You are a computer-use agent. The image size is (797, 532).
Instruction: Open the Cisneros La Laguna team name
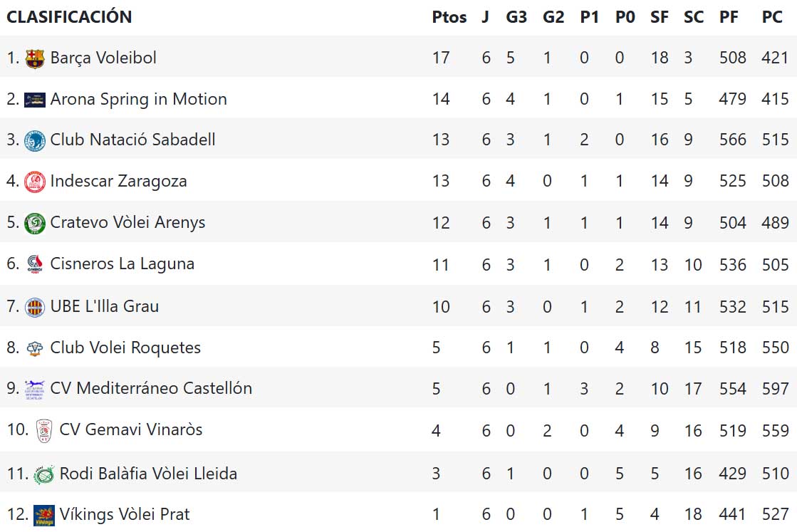click(x=122, y=264)
